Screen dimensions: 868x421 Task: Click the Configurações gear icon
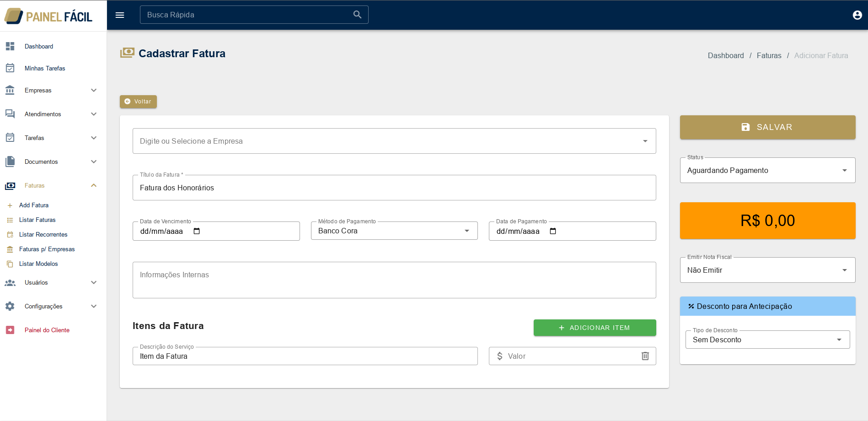(x=10, y=306)
